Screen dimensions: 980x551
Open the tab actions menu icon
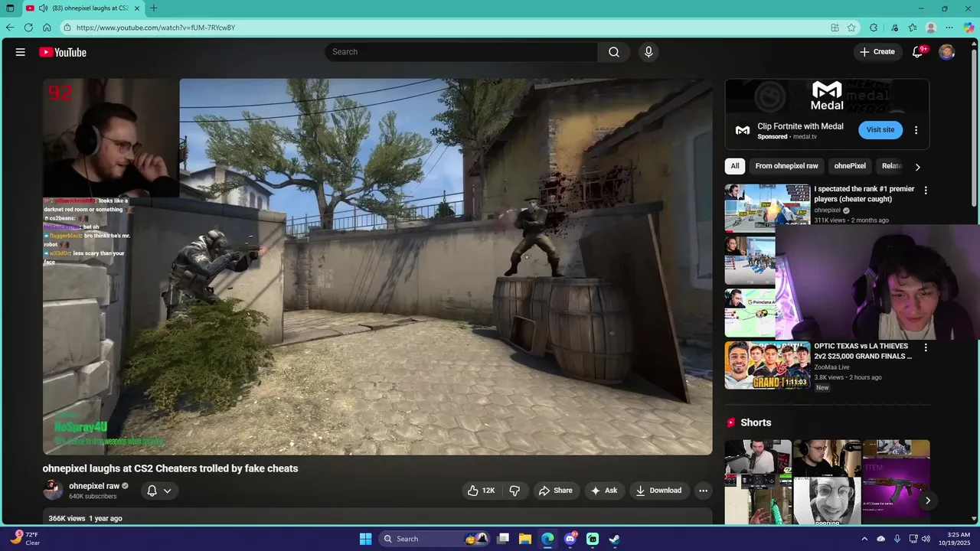click(x=10, y=8)
